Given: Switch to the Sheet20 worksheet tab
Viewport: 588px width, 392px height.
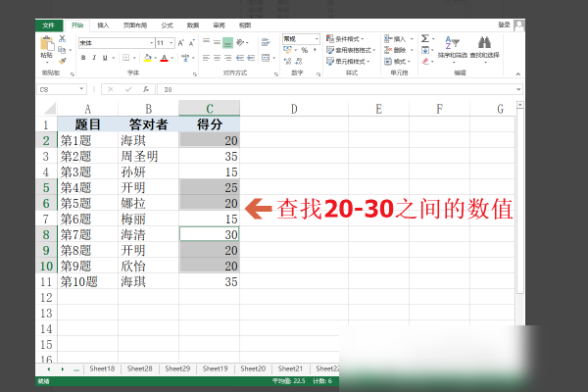Looking at the screenshot, I should (x=253, y=368).
